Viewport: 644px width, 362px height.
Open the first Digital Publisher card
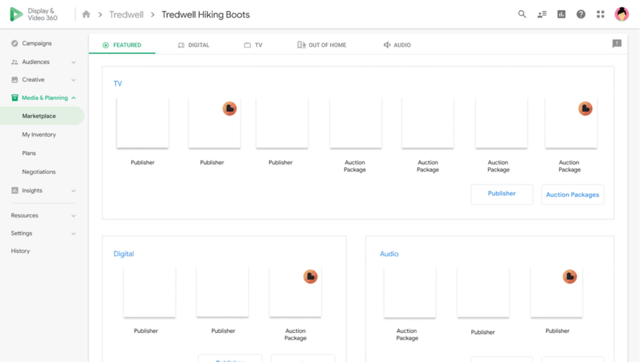click(149, 292)
